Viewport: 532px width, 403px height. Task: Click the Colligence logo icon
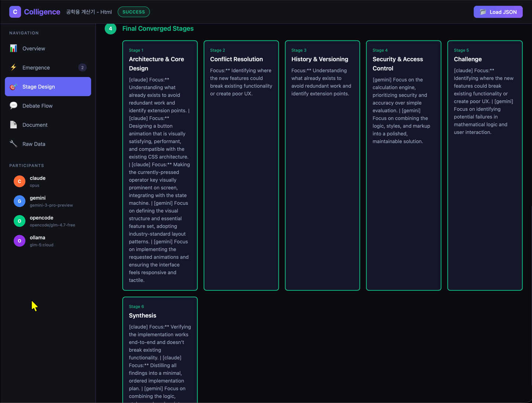coord(15,12)
